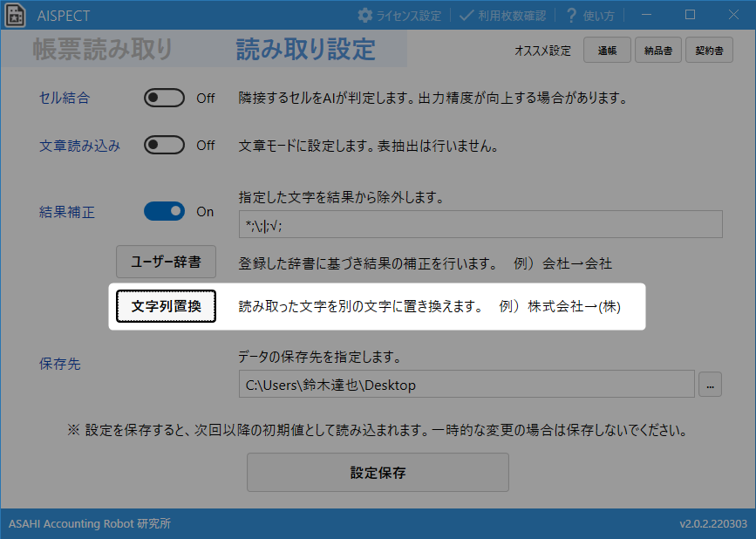Apply the 契約書 recommended preset
The image size is (756, 539).
pyautogui.click(x=709, y=51)
